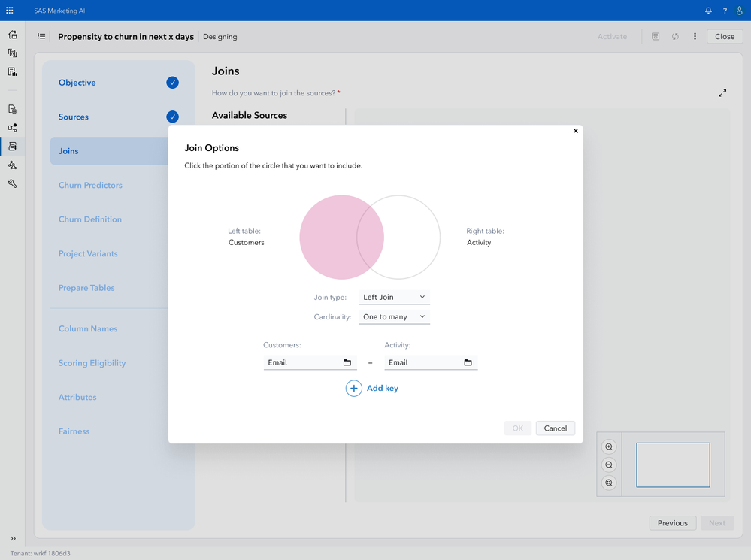Click the refresh icon next to Activate

[x=675, y=36]
